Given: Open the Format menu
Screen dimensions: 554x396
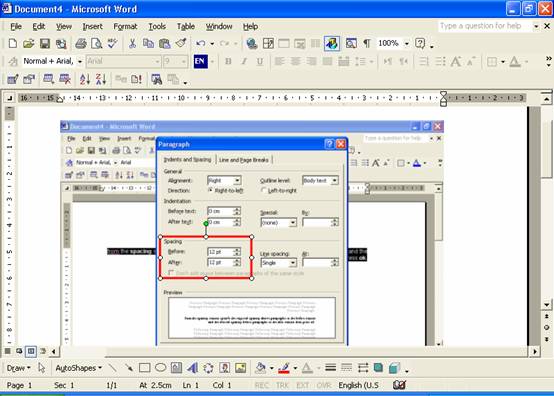Looking at the screenshot, I should coord(125,26).
